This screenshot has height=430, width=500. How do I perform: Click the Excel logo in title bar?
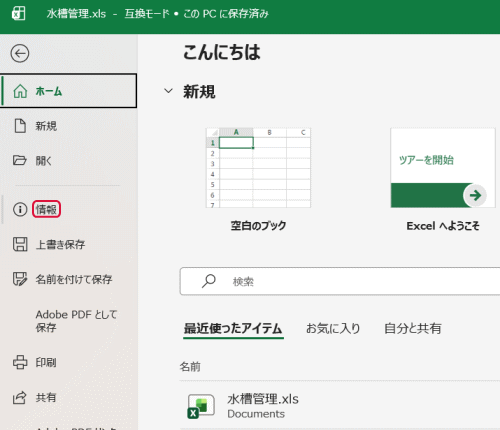19,14
